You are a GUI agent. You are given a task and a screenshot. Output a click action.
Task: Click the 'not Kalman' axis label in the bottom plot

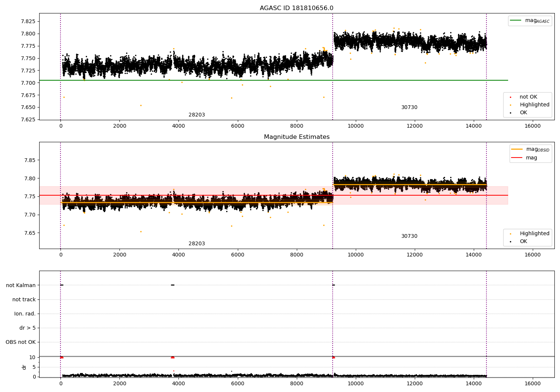coord(21,285)
